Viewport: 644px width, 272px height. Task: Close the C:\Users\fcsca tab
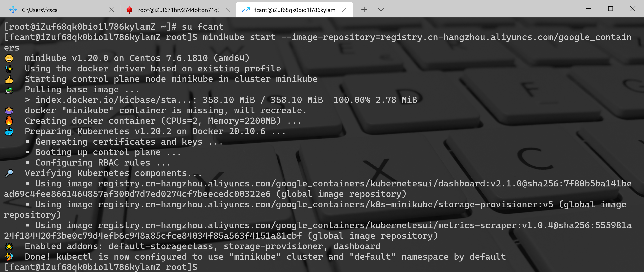(111, 10)
